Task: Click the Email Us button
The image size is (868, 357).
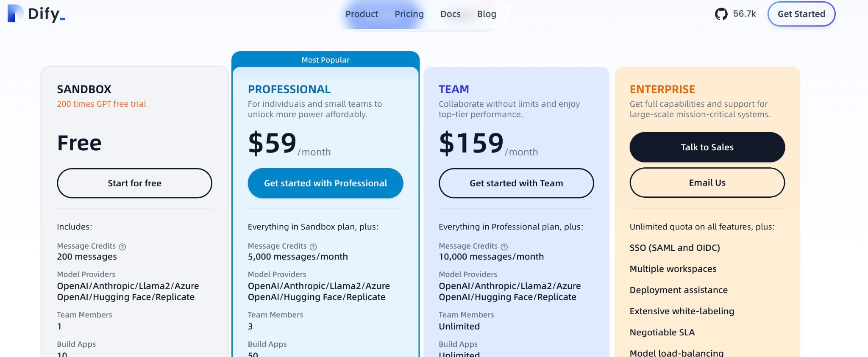Action: [x=707, y=183]
